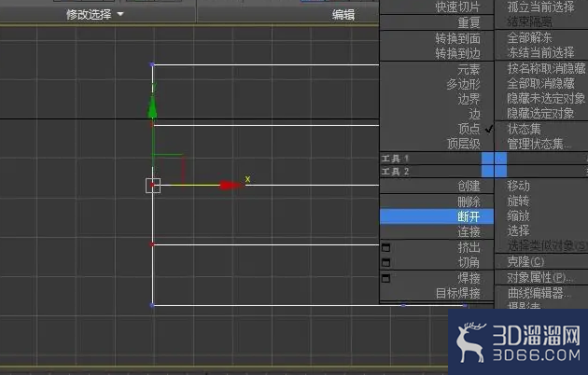Click highlighted 断开 menu entry
The image size is (588, 375).
pos(437,216)
